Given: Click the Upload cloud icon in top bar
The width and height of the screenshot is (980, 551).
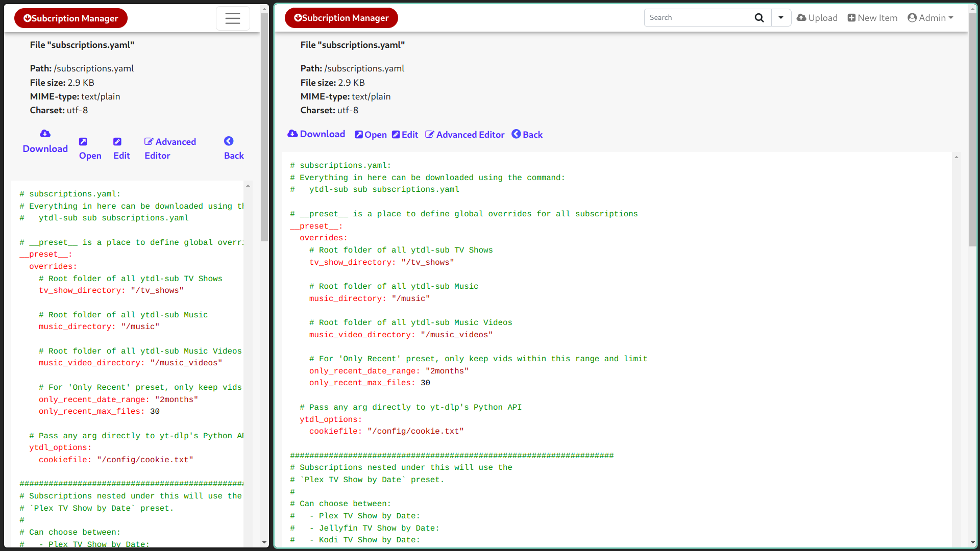Looking at the screenshot, I should pos(802,18).
